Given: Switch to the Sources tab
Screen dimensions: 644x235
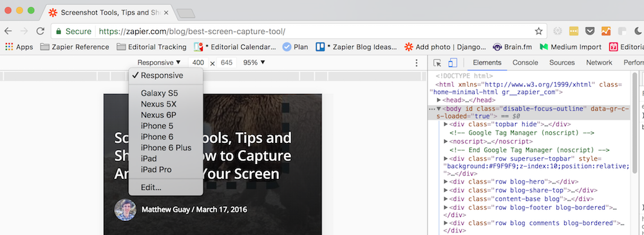Looking at the screenshot, I should (x=562, y=63).
